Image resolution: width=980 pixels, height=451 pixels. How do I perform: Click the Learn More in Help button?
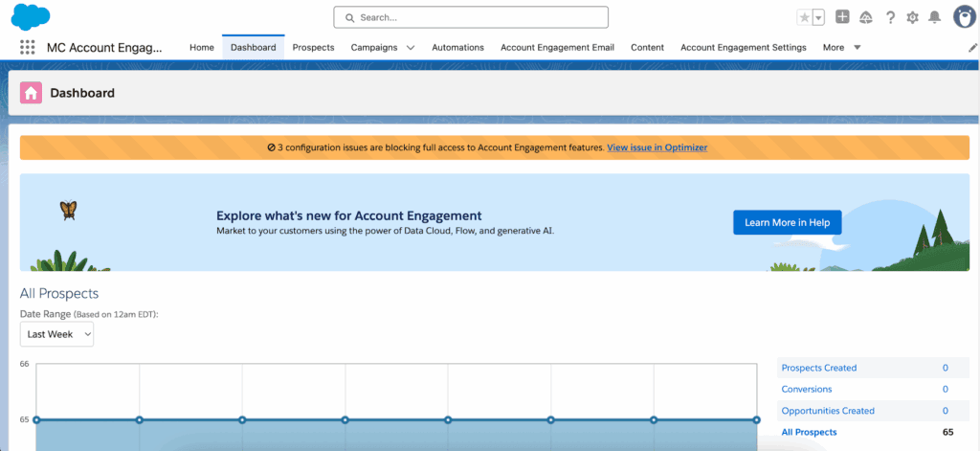(787, 223)
